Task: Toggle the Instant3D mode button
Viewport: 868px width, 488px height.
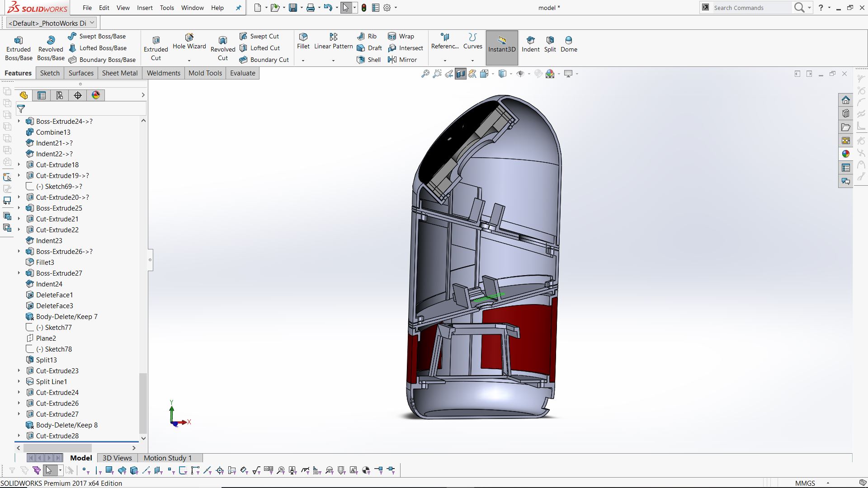Action: pos(502,48)
